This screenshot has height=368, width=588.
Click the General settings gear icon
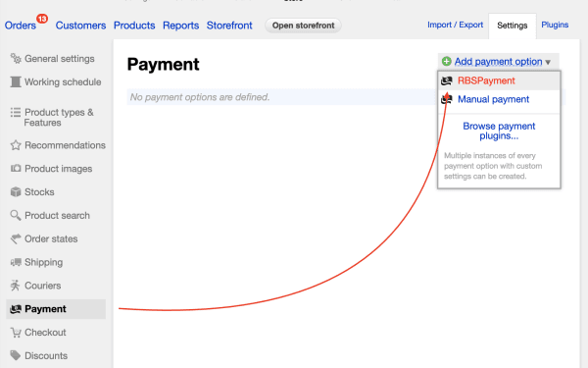coord(16,59)
